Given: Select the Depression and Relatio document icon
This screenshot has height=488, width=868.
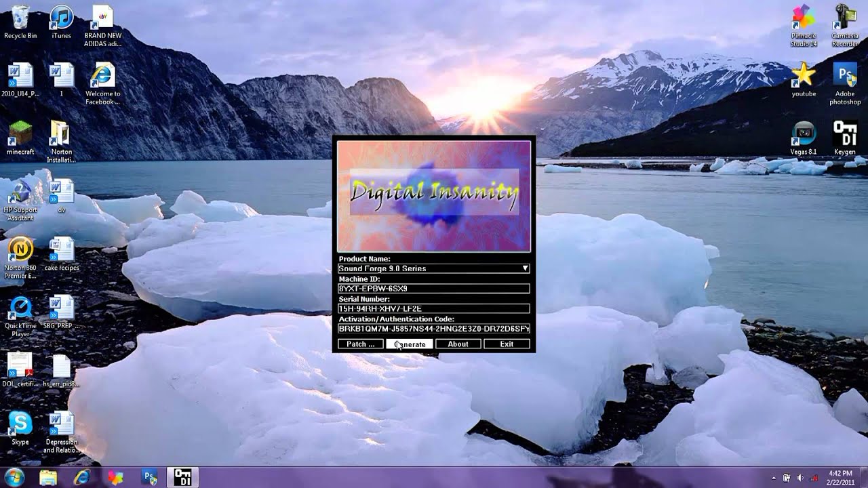Looking at the screenshot, I should click(61, 432).
